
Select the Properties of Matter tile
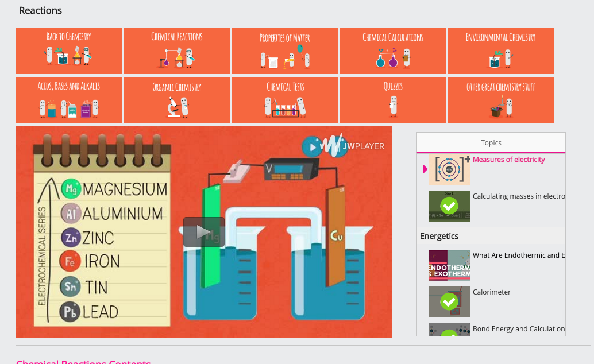click(284, 51)
